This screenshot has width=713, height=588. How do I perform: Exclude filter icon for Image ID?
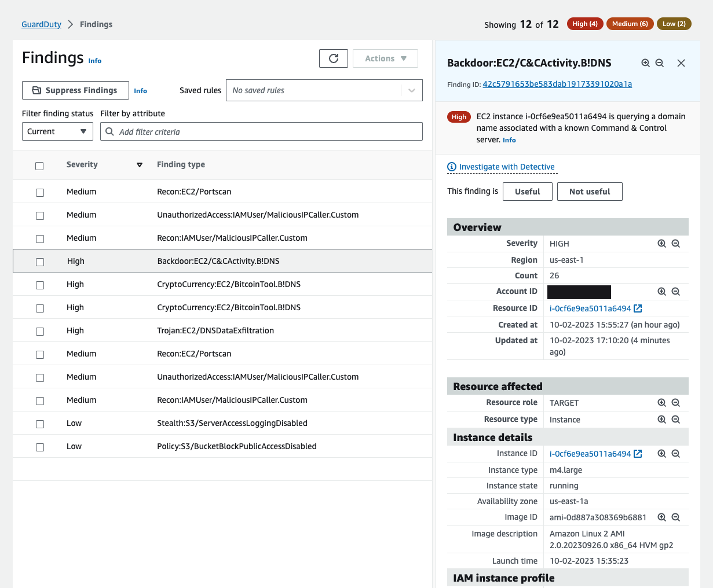click(676, 517)
